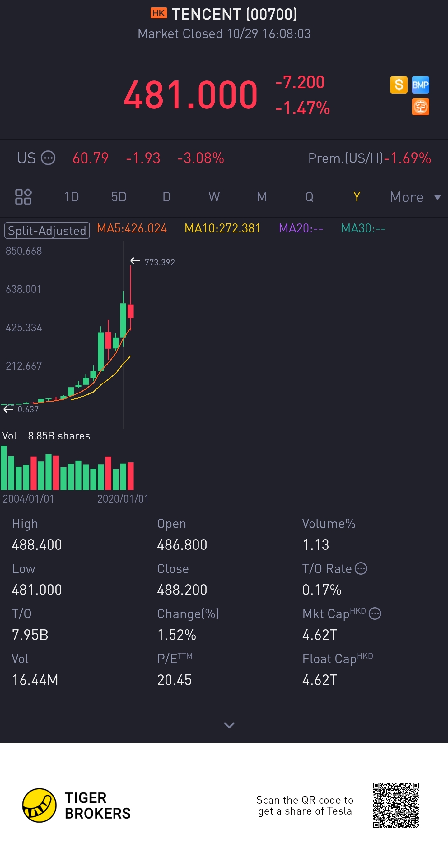Tap the Tesla share QR code
The image size is (448, 868).
396,805
